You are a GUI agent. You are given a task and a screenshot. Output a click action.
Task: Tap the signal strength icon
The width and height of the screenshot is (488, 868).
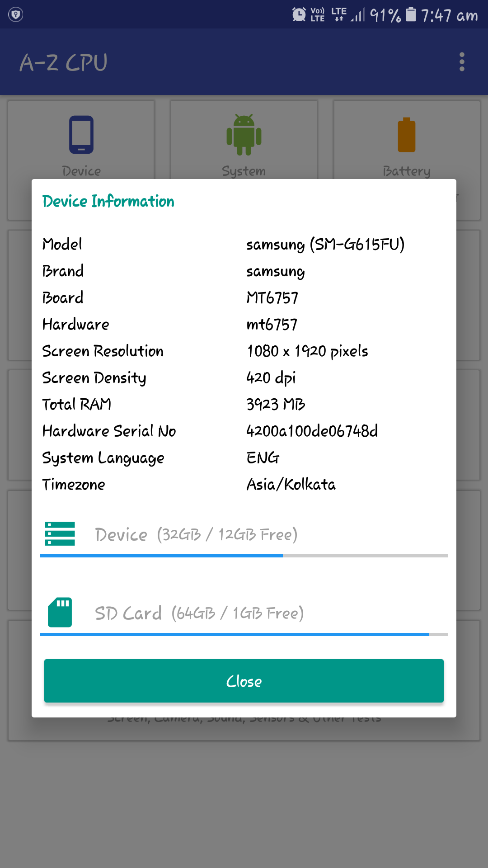tap(358, 16)
